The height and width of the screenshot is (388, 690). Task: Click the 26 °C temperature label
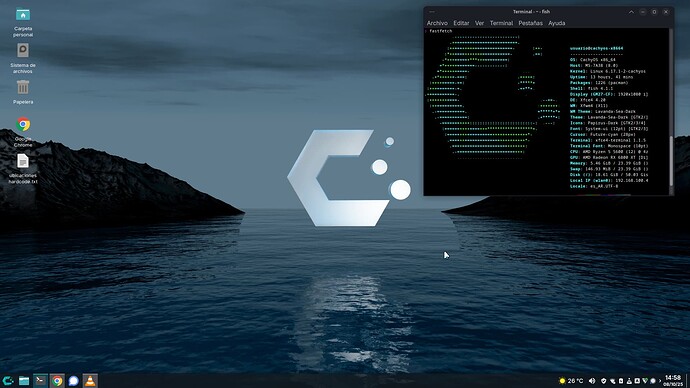pos(575,381)
